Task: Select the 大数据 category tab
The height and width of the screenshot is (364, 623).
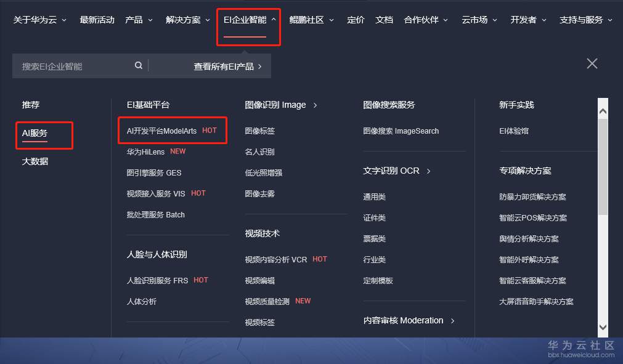Action: [35, 161]
